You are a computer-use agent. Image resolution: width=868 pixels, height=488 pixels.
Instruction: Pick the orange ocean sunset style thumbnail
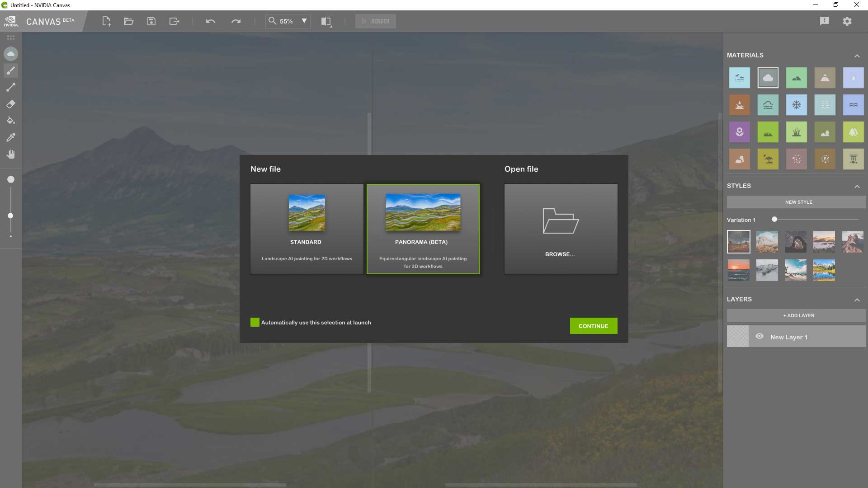(739, 270)
